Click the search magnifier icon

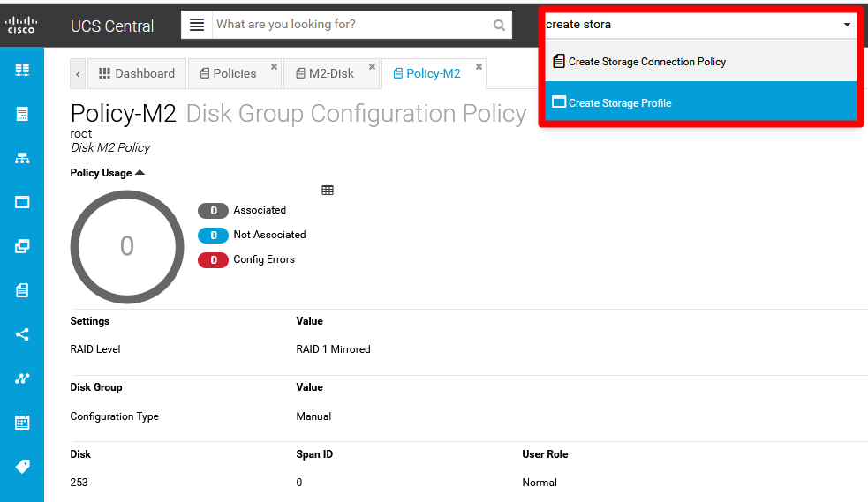499,26
